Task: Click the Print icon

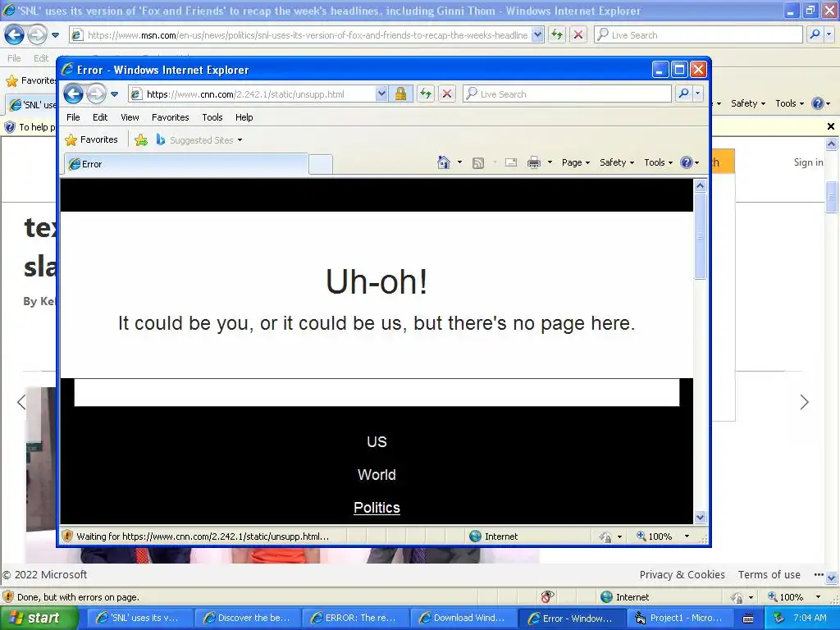Action: click(533, 162)
